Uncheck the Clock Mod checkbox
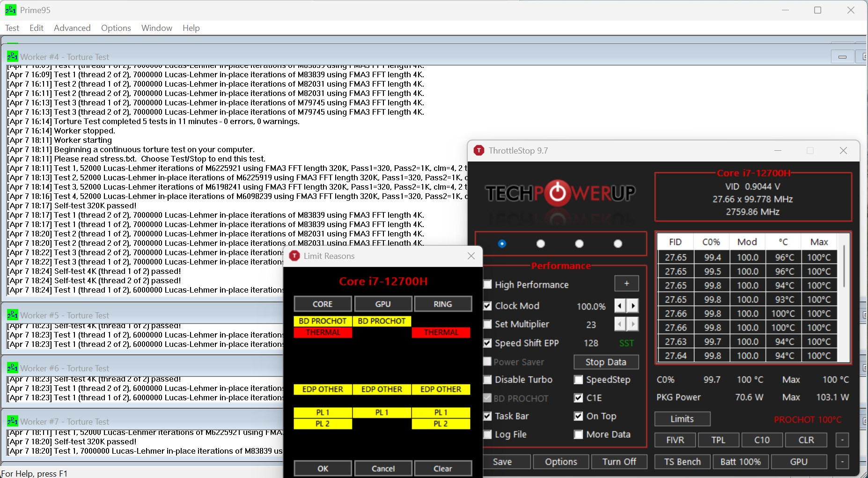The image size is (868, 478). click(x=487, y=306)
